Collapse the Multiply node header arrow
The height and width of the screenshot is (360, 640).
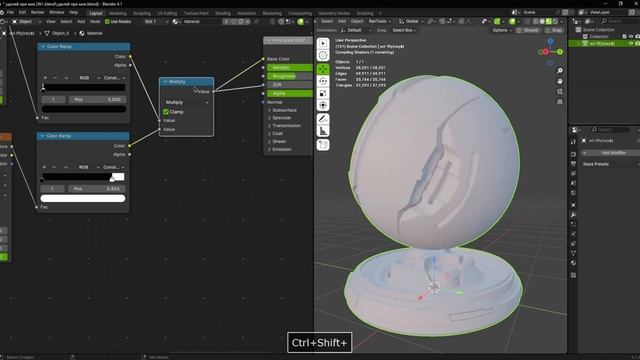165,82
